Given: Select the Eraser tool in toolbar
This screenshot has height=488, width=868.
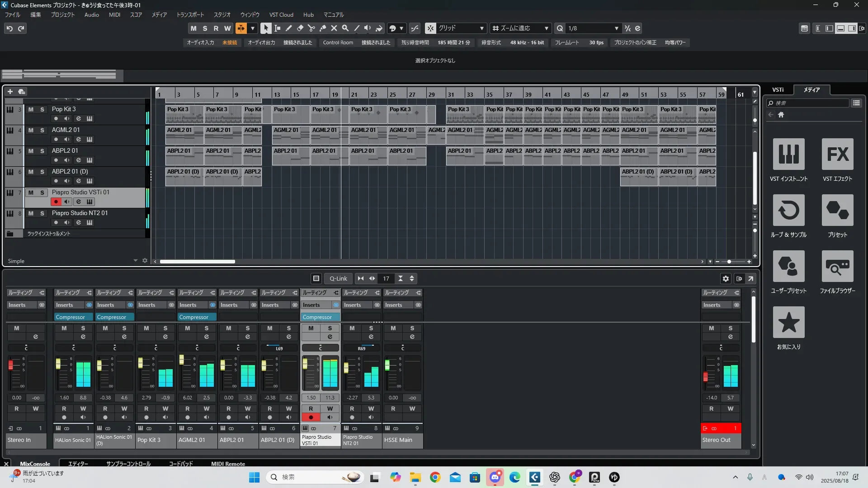Looking at the screenshot, I should click(300, 28).
